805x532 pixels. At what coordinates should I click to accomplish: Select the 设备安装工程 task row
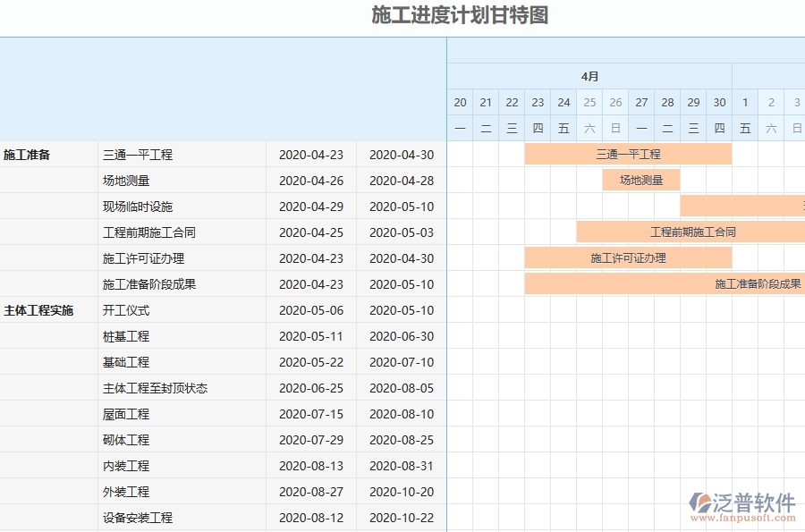pos(136,517)
